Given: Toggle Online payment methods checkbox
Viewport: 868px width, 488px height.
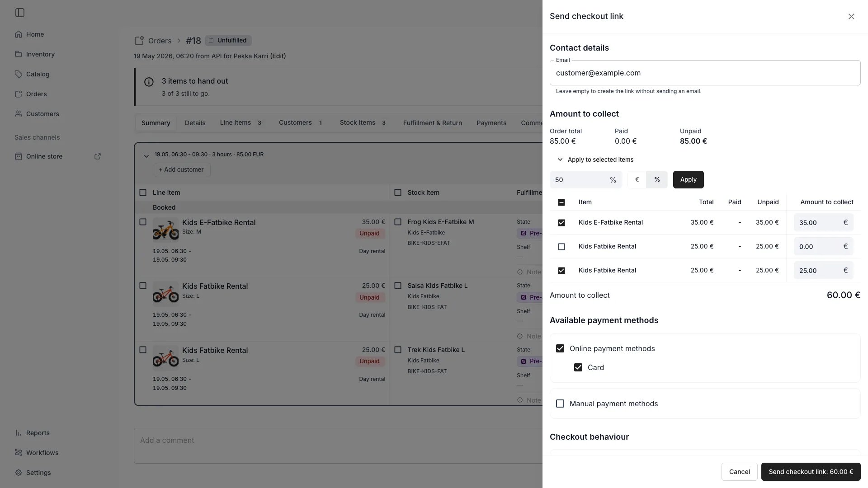Looking at the screenshot, I should pos(560,348).
